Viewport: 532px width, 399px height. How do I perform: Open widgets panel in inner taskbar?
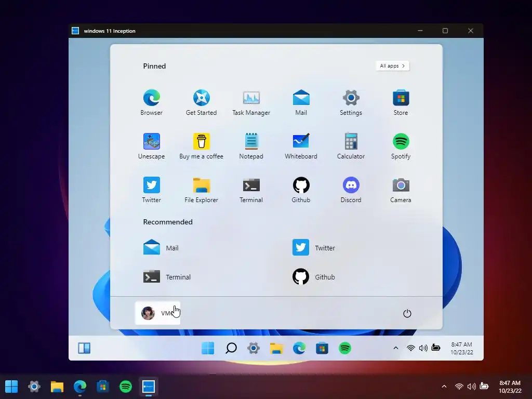[84, 348]
